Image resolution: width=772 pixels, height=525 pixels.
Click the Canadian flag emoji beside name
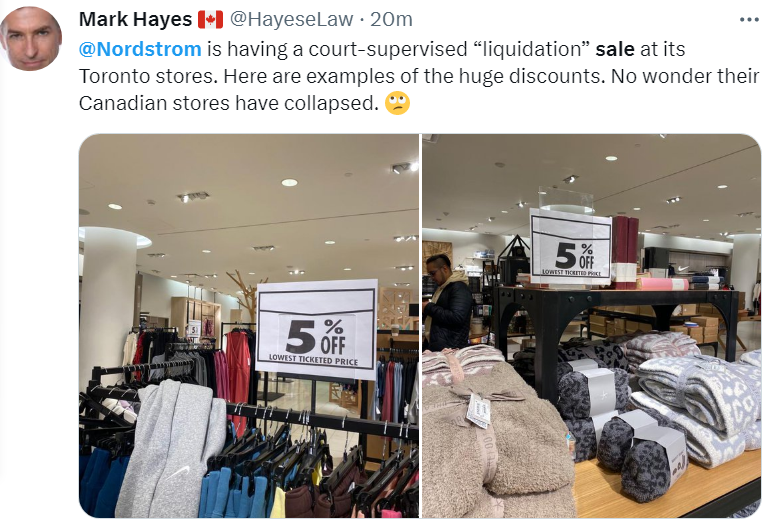210,20
